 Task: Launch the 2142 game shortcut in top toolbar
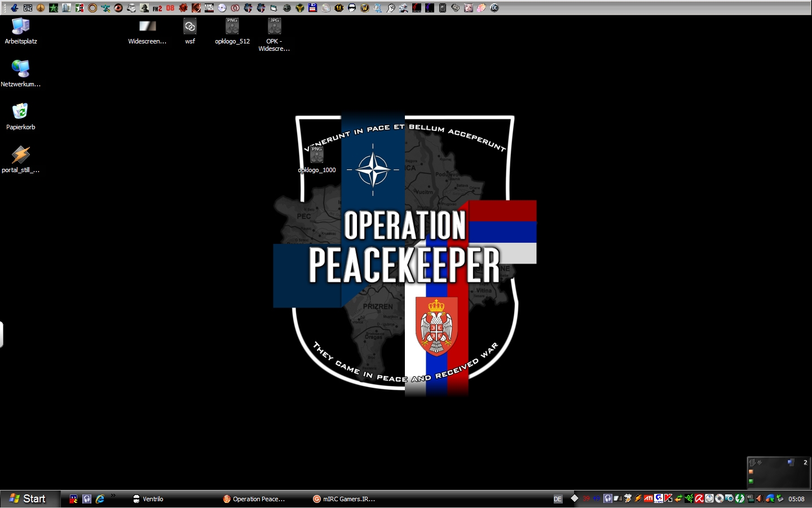[28, 8]
